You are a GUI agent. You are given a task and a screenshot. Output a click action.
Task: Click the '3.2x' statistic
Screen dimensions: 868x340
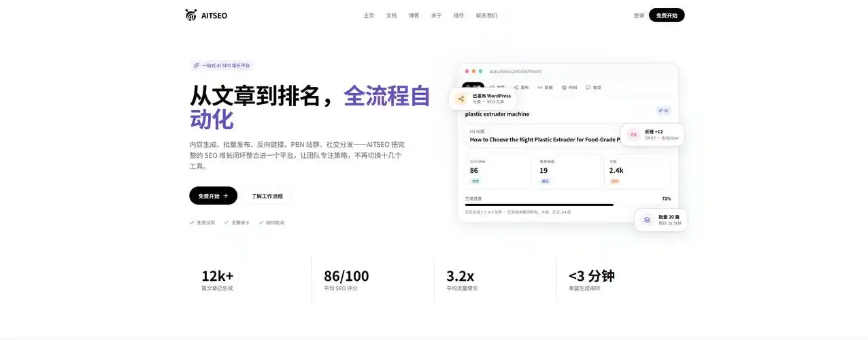coord(461,275)
